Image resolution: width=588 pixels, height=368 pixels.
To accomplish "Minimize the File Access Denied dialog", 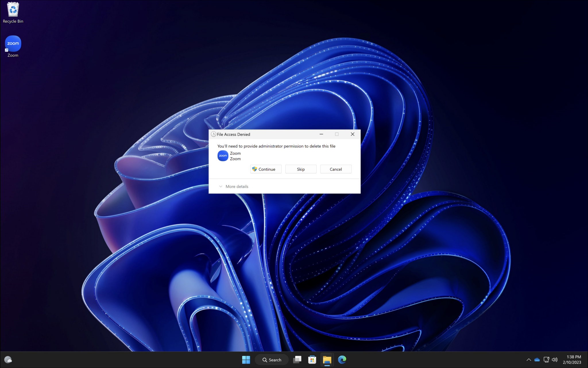I will 321,134.
